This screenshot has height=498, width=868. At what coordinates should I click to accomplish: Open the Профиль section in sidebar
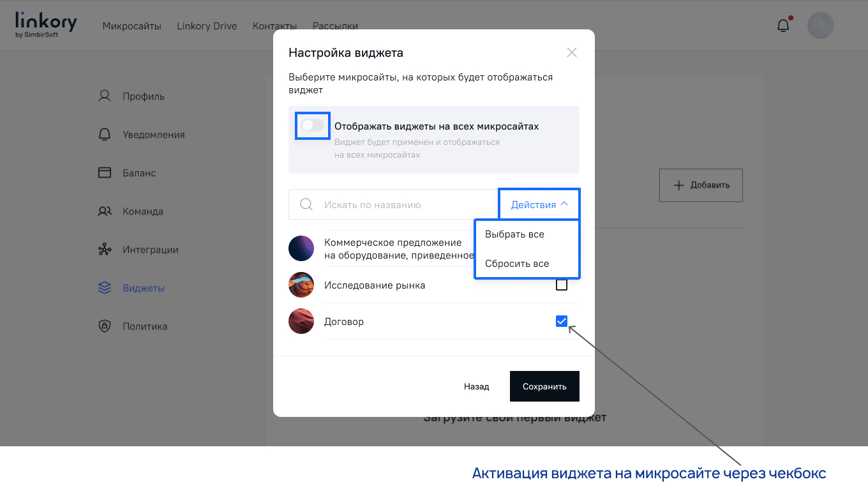(x=103, y=95)
